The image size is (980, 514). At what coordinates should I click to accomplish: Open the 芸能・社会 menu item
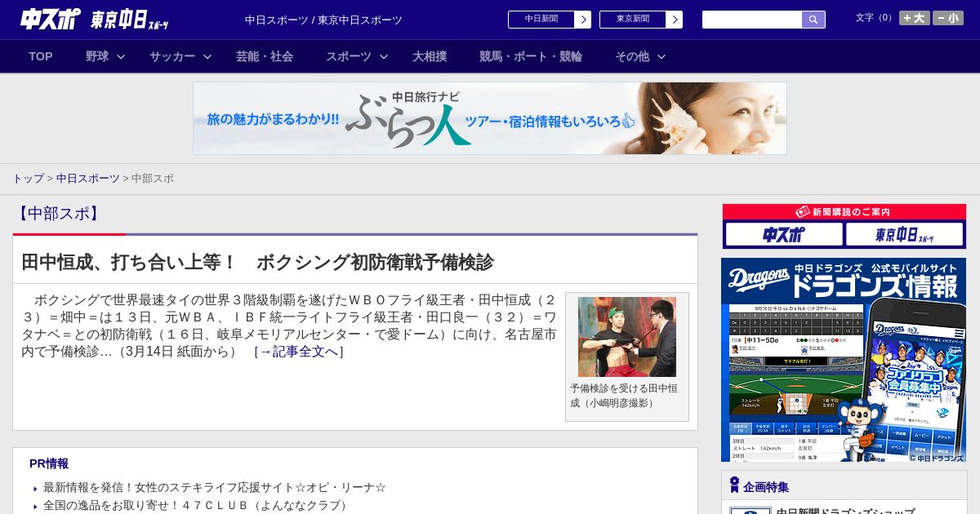pos(265,56)
